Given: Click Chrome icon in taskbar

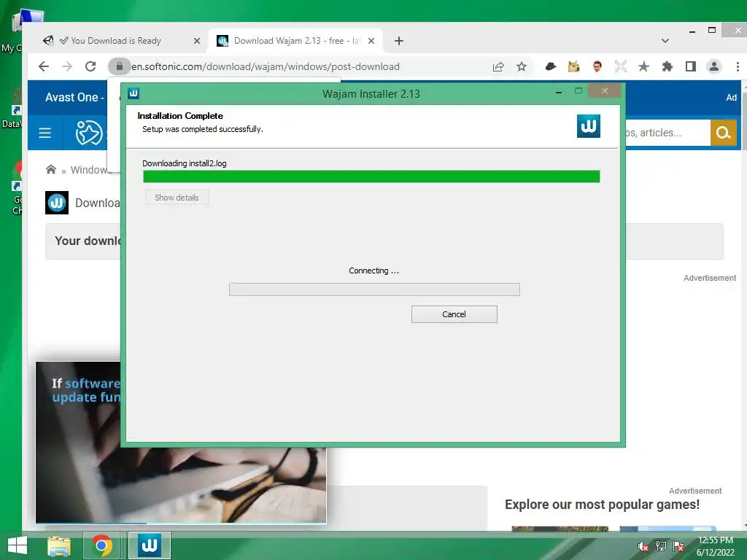Looking at the screenshot, I should (x=101, y=545).
